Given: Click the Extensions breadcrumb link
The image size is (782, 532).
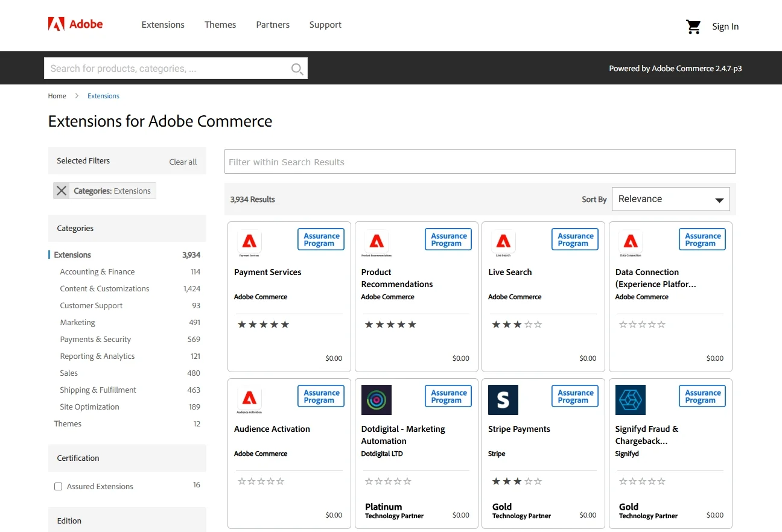Looking at the screenshot, I should point(103,96).
